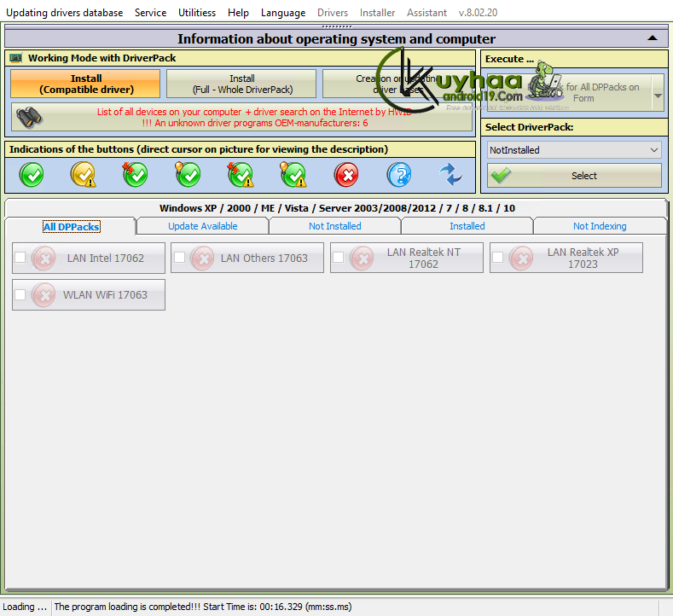Click the yellow checkmark with warning icon
This screenshot has width=673, height=616.
(84, 175)
